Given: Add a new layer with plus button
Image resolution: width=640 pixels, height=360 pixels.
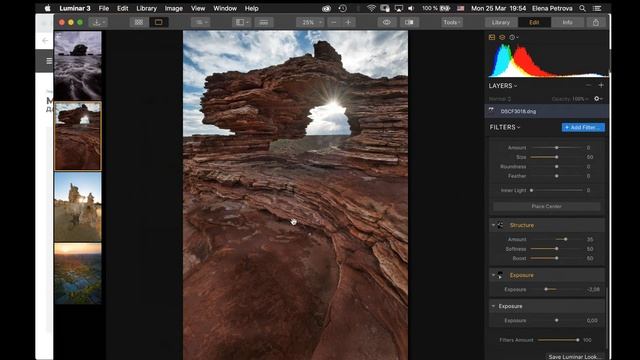Looking at the screenshot, I should click(x=601, y=85).
